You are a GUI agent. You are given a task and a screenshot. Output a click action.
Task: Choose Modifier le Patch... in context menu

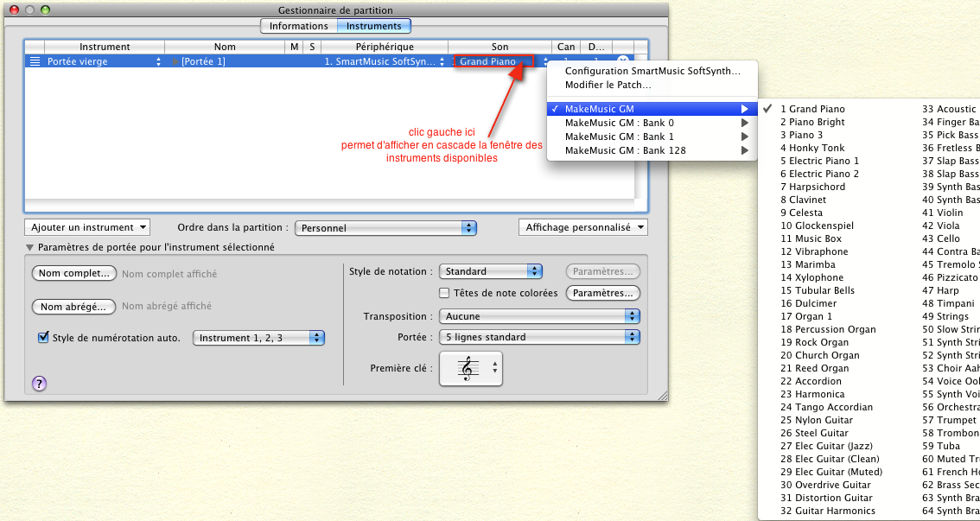(x=608, y=85)
